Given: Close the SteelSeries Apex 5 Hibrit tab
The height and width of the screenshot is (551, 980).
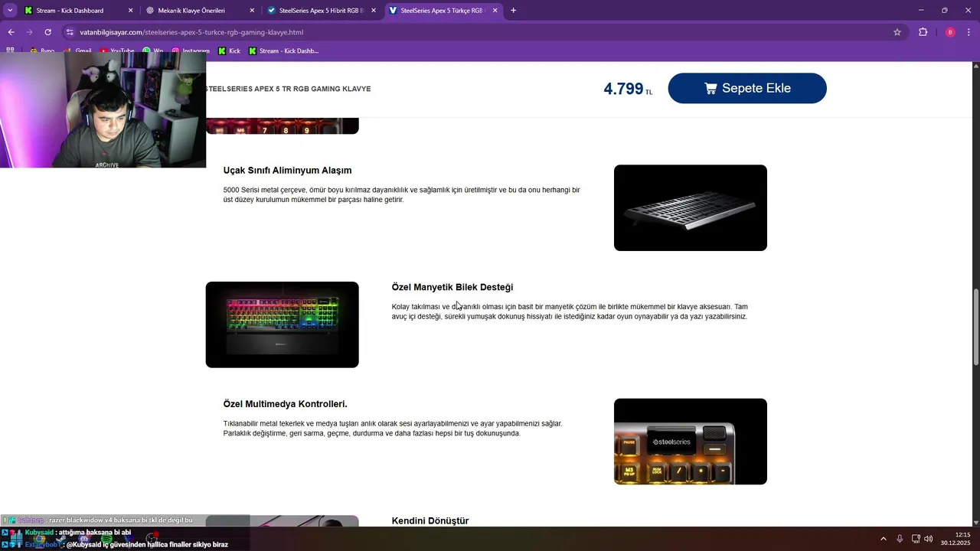Looking at the screenshot, I should coord(374,11).
